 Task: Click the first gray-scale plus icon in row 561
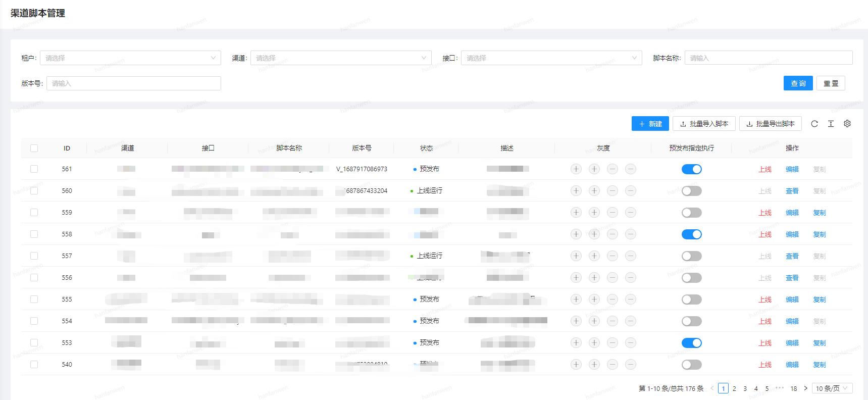coord(576,169)
